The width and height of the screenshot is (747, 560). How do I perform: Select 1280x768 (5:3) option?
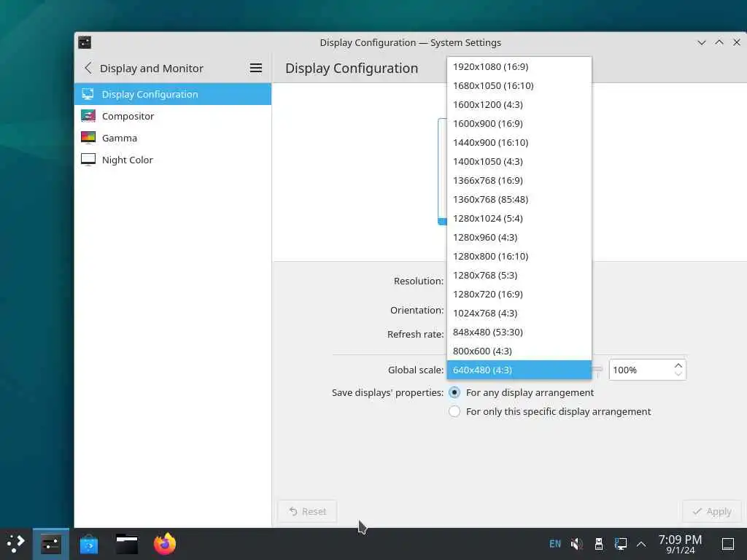[x=519, y=275]
